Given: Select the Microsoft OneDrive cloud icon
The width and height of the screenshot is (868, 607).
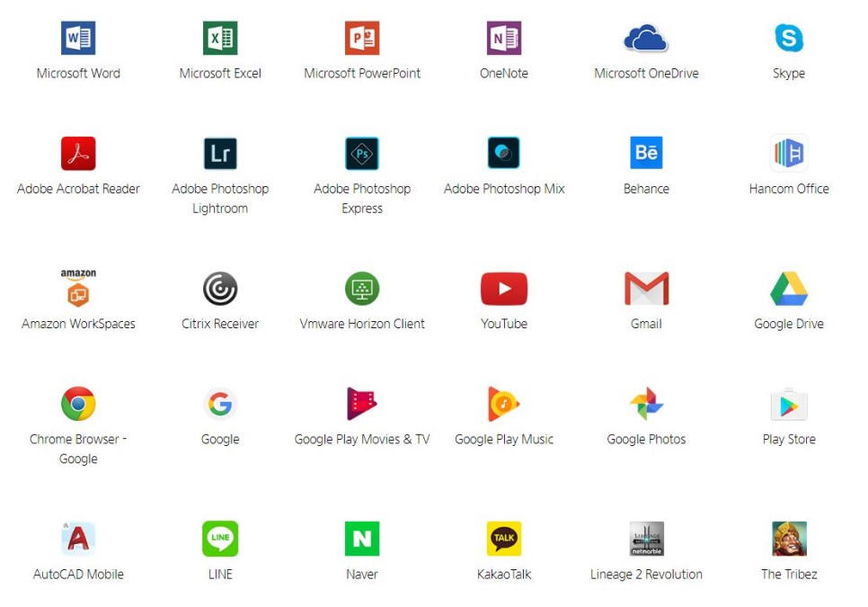Looking at the screenshot, I should coord(646,38).
